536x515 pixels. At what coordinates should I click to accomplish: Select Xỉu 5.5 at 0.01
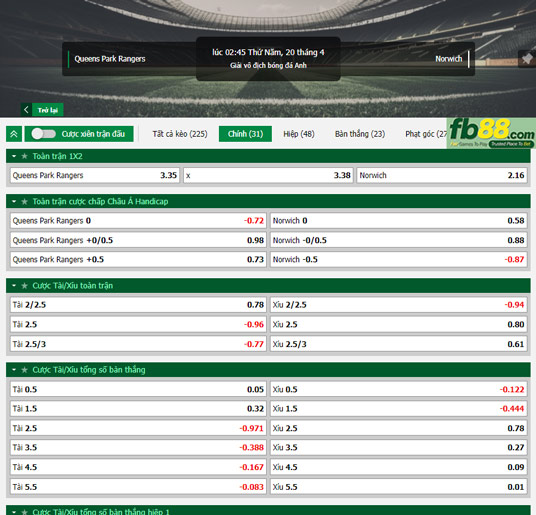398,487
